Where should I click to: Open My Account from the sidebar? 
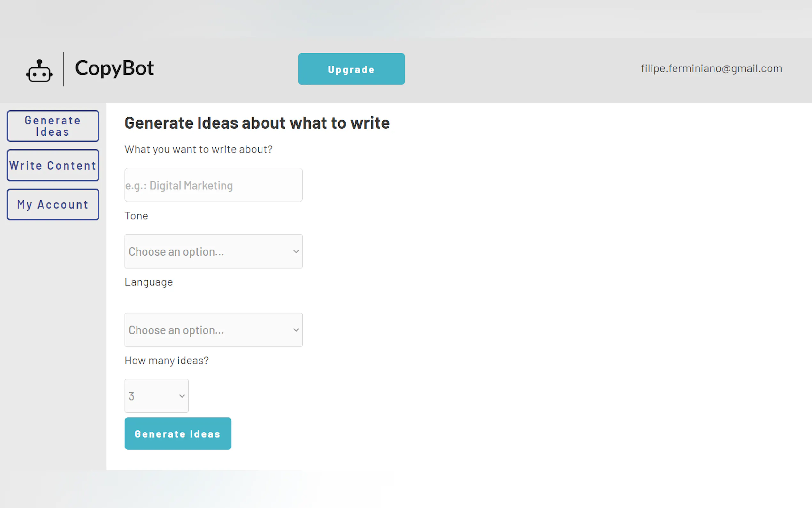click(53, 205)
